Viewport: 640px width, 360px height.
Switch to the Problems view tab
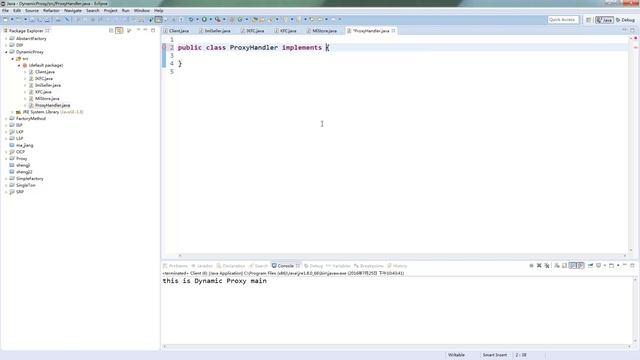click(176, 266)
